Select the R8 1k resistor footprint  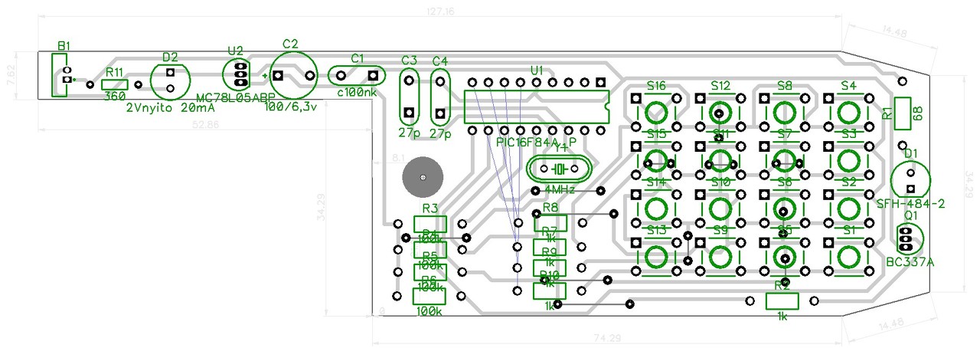click(x=550, y=223)
